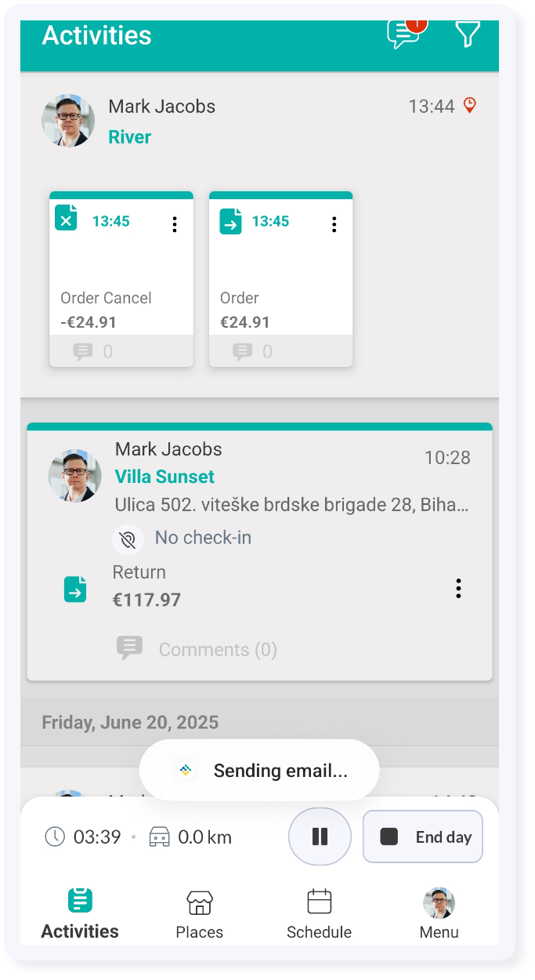Screen dimensions: 535x980
Task: Open Comments (0) on Villa Sunset activity
Action: click(x=197, y=649)
